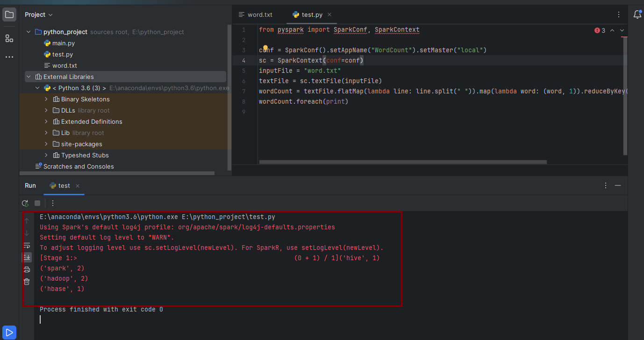Click the print console output icon

point(27,269)
